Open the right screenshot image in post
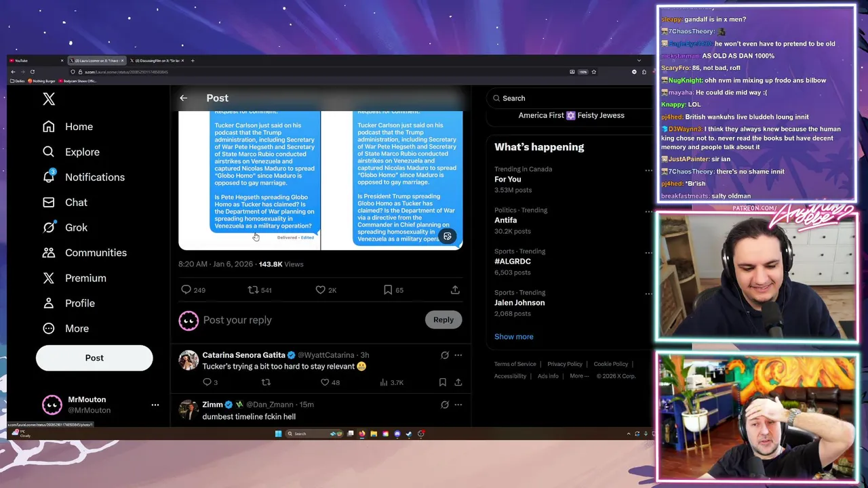Screen dimensions: 868x488 [x=392, y=180]
